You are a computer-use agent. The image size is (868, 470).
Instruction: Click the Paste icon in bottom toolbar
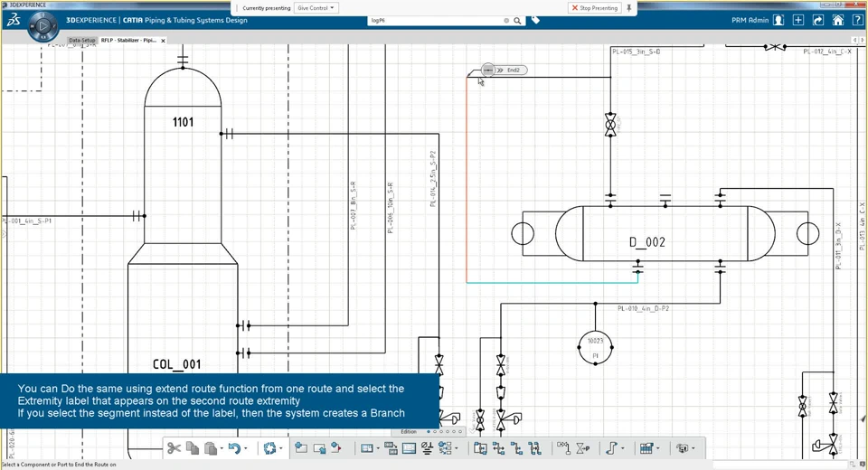(x=211, y=448)
